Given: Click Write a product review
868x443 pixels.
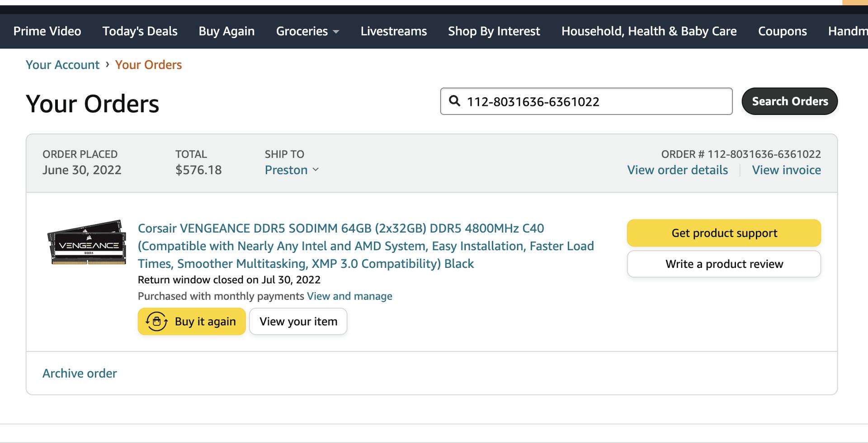Looking at the screenshot, I should point(724,264).
